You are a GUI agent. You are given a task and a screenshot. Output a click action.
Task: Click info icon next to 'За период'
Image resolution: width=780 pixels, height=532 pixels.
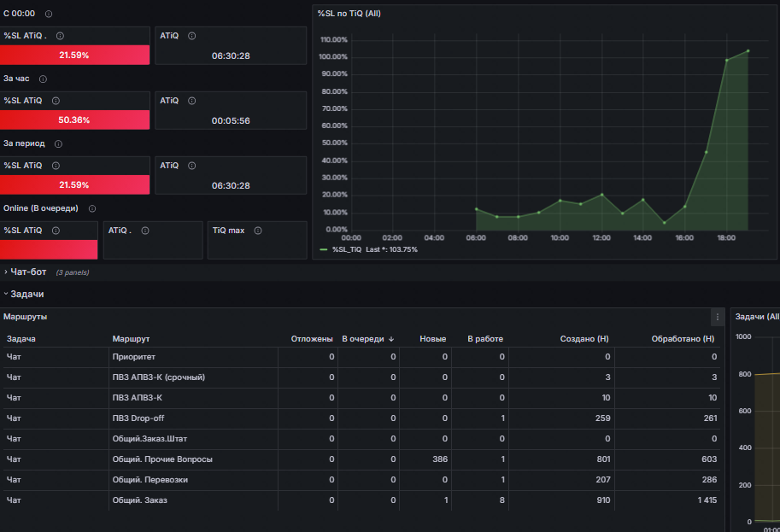pyautogui.click(x=58, y=144)
